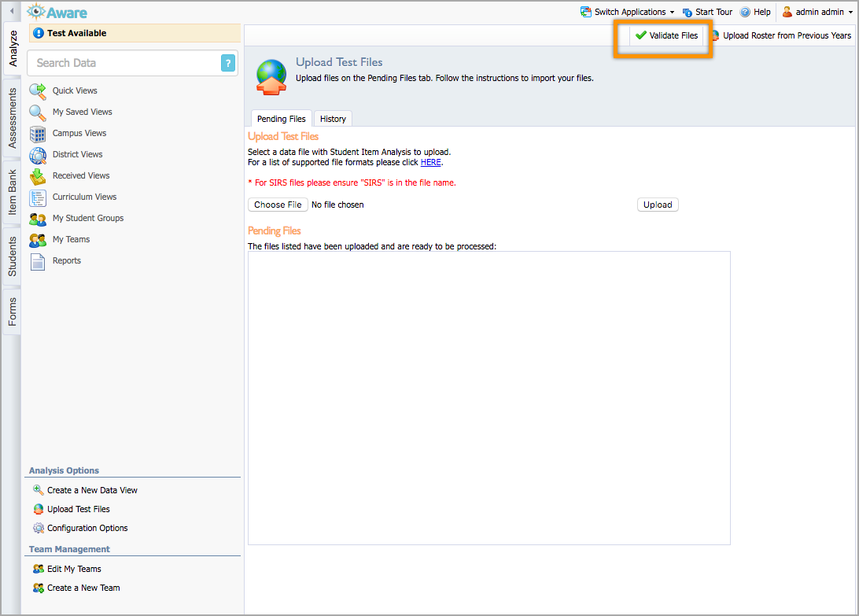Open the HERE supported formats link

click(430, 162)
